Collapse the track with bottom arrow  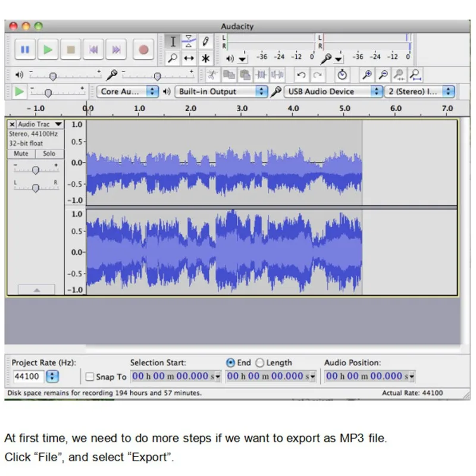coord(37,290)
